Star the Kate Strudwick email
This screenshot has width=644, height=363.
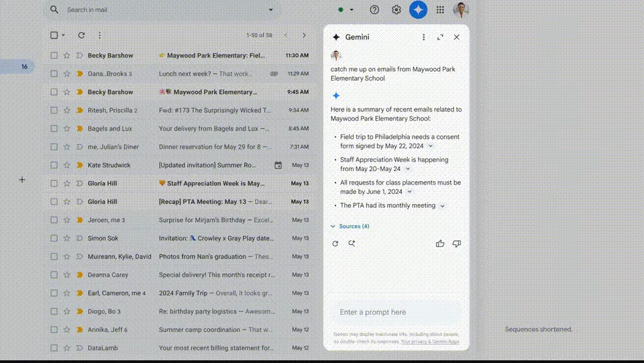pyautogui.click(x=66, y=165)
